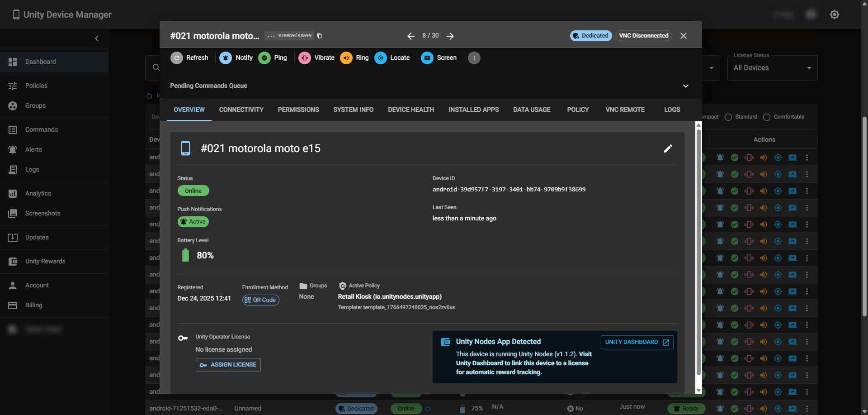Switch to the Data Usage tab
This screenshot has height=415, width=868.
pyautogui.click(x=532, y=110)
